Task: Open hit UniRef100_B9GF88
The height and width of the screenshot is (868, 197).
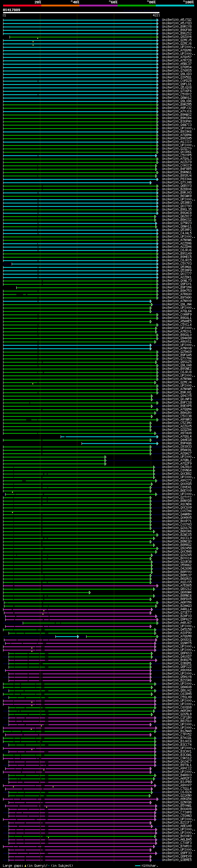Action: (x=177, y=30)
